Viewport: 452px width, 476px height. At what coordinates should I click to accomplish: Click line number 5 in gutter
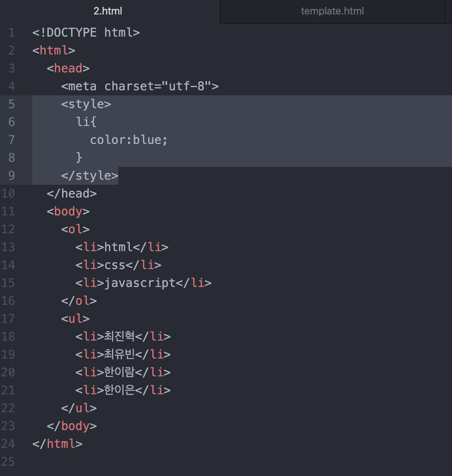click(x=11, y=104)
